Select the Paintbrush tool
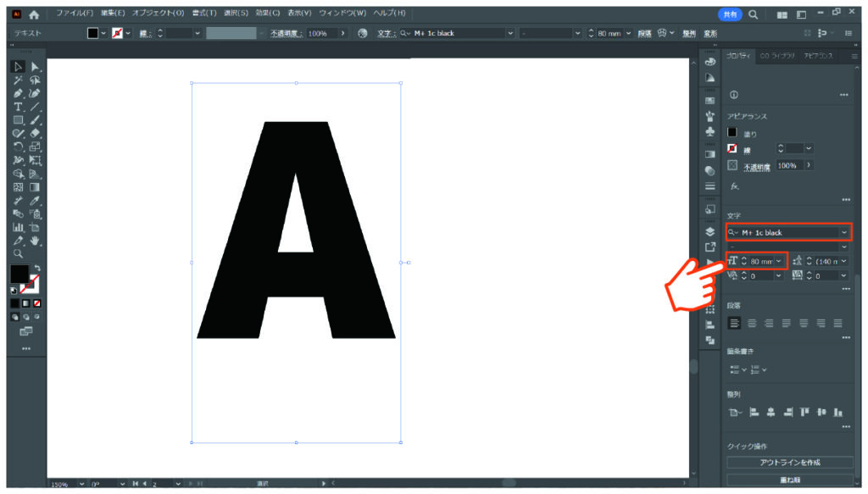This screenshot has height=494, width=868. (x=35, y=120)
